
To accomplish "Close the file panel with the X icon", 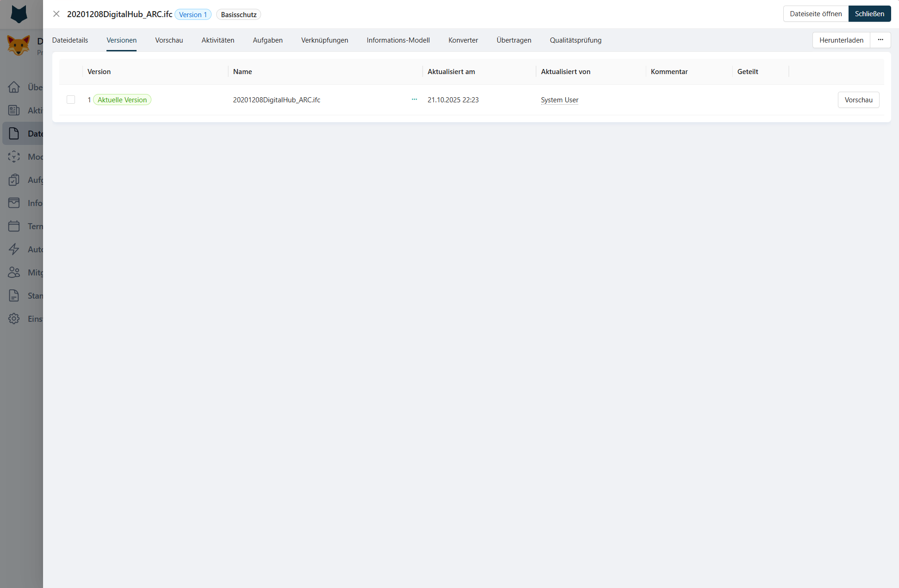I will pyautogui.click(x=56, y=14).
